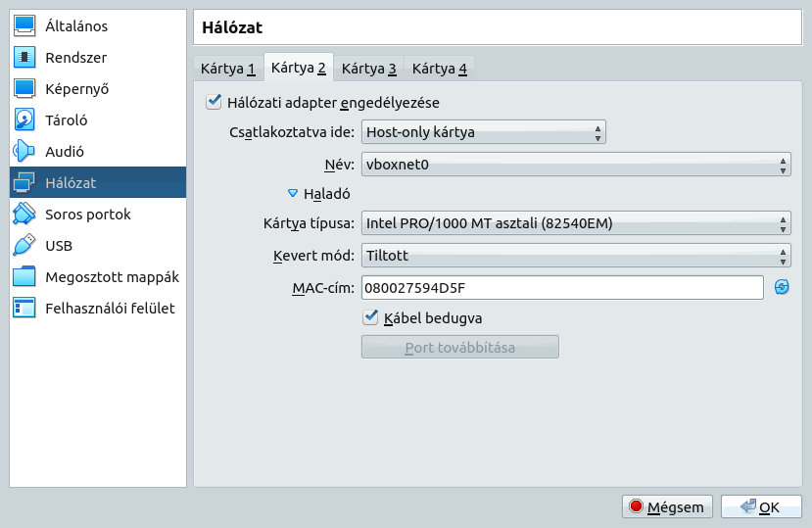
Task: Click the Mégsem cancel button
Action: (x=667, y=506)
